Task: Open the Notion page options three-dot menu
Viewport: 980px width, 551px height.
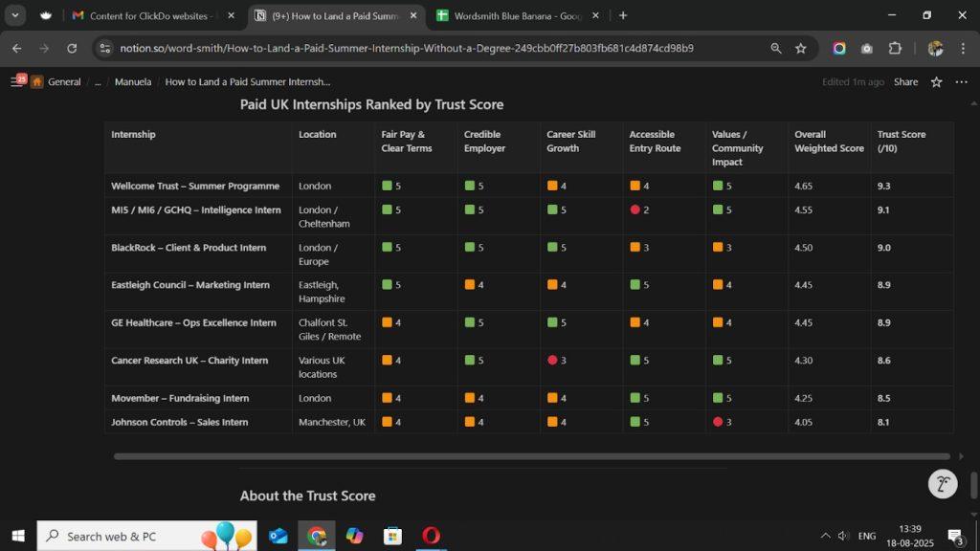Action: 961,82
